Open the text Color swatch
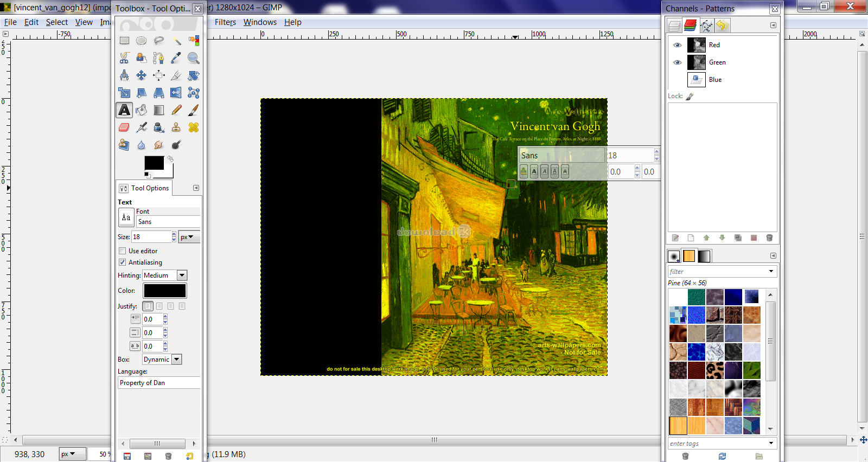The image size is (868, 462). tap(165, 291)
